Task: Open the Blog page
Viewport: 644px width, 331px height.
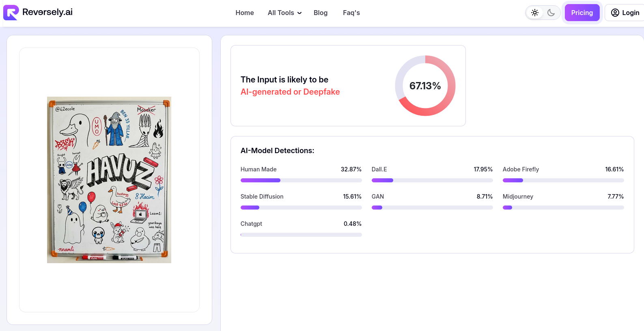Action: [320, 13]
